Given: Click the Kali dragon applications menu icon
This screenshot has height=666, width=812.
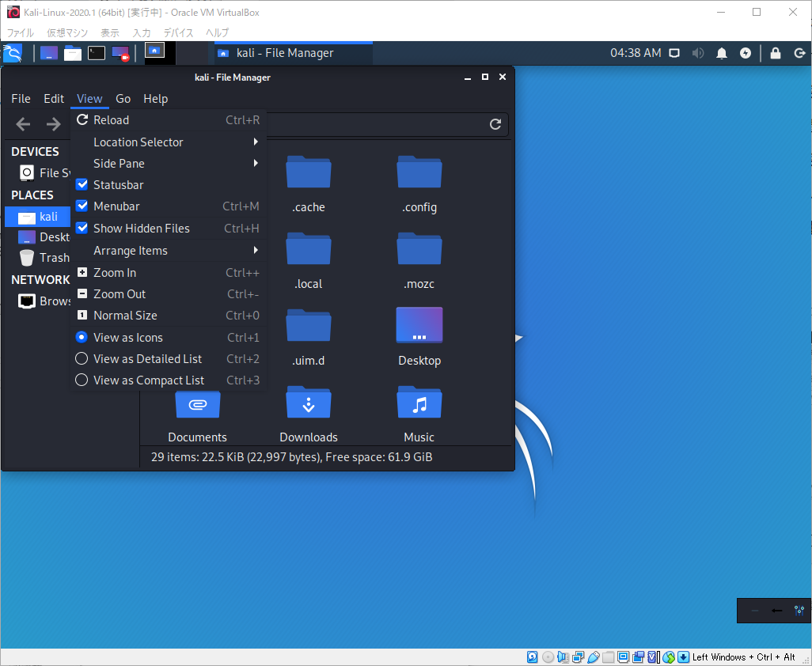Looking at the screenshot, I should click(x=13, y=53).
